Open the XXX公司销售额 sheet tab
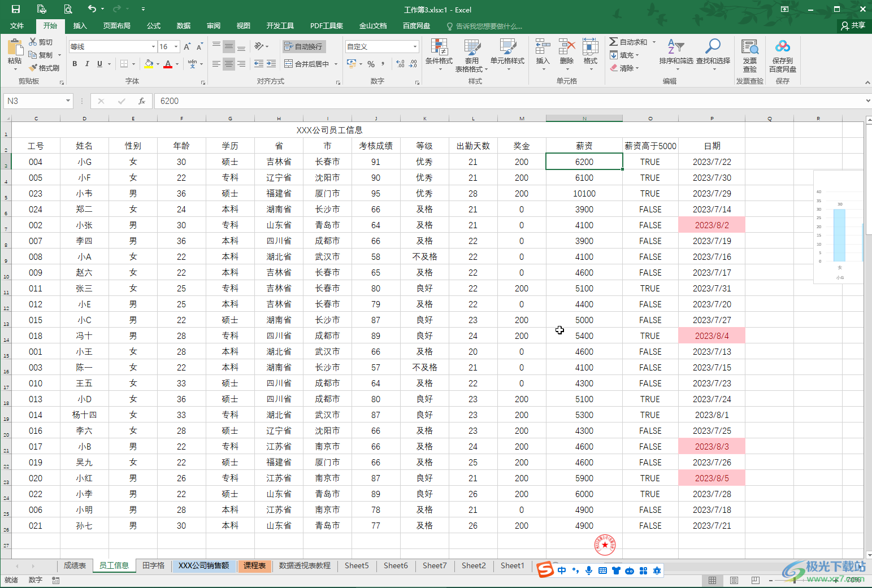 coord(204,565)
